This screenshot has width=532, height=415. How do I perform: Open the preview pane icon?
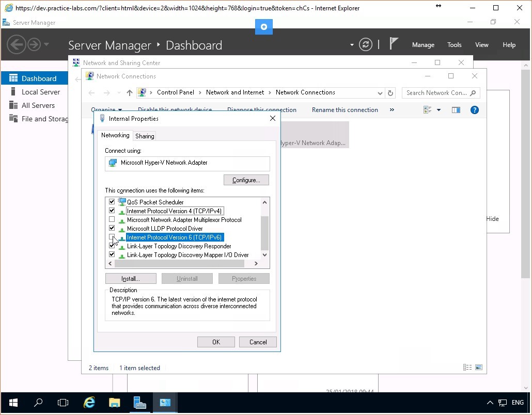[x=455, y=109]
